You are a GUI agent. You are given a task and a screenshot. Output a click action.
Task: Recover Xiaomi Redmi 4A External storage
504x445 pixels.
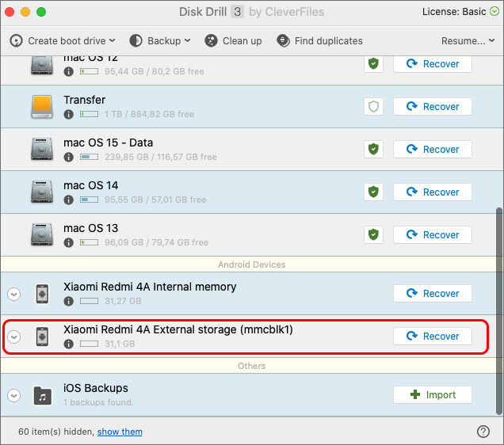point(433,336)
